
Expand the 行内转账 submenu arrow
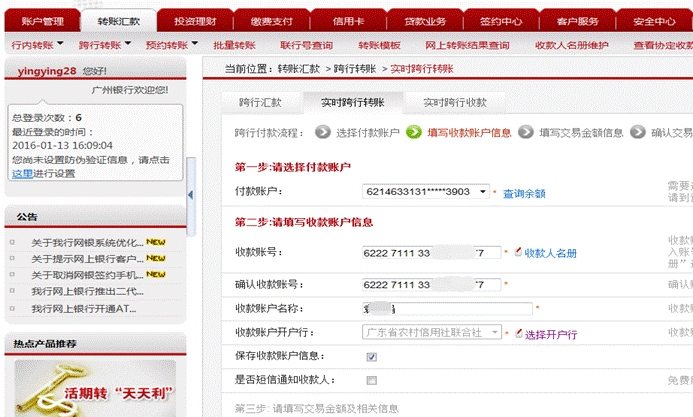click(x=60, y=44)
